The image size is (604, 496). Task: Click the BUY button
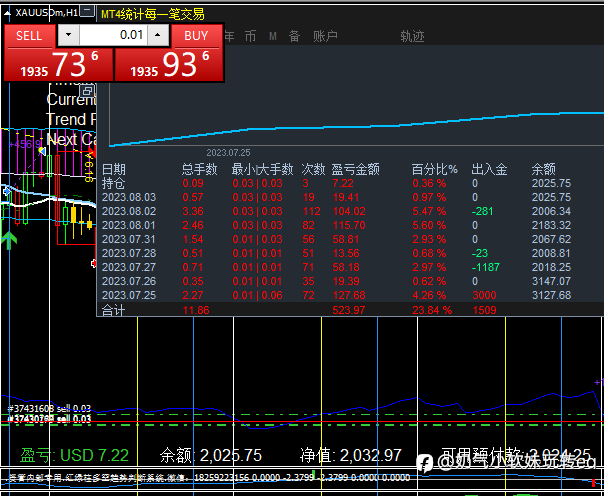coord(196,36)
